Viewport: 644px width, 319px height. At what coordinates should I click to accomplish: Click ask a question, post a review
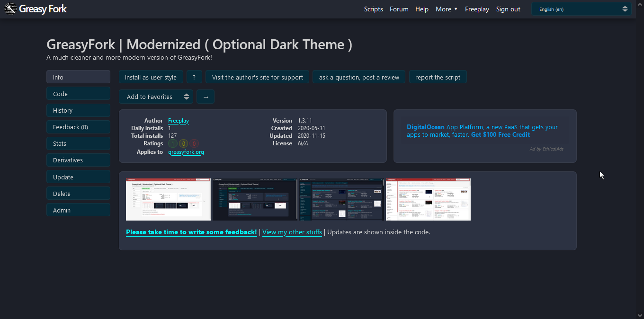[x=359, y=77]
